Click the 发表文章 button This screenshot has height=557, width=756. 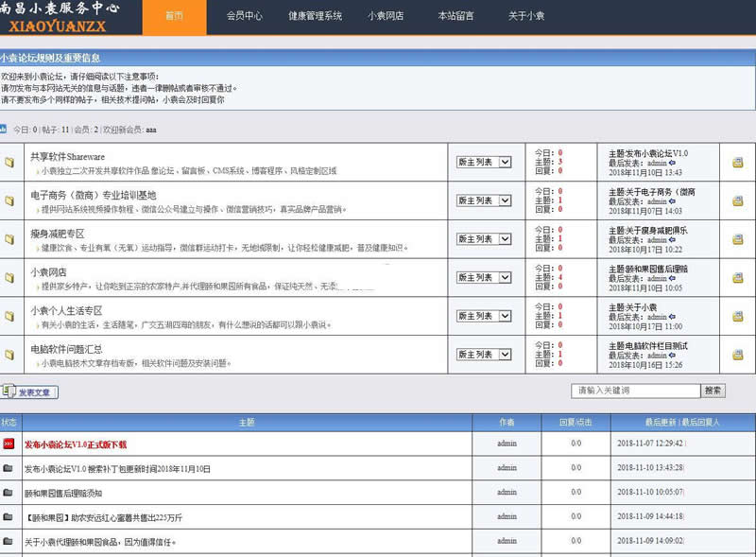[x=30, y=392]
